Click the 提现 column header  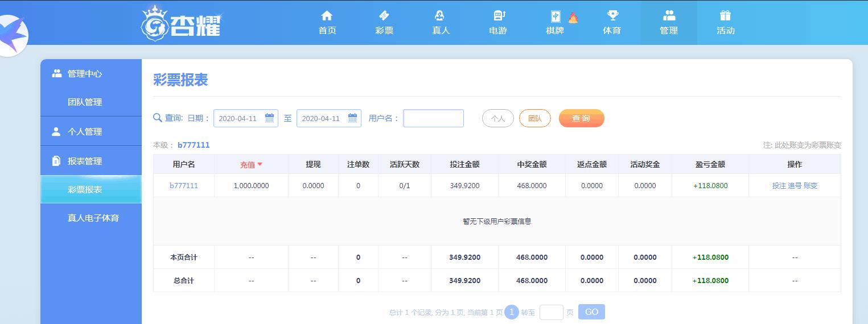(x=313, y=164)
